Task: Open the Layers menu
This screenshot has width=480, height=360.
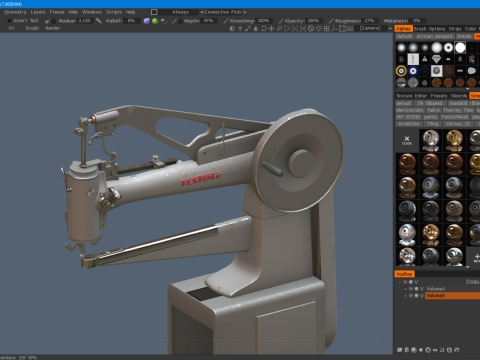Action: click(x=38, y=12)
